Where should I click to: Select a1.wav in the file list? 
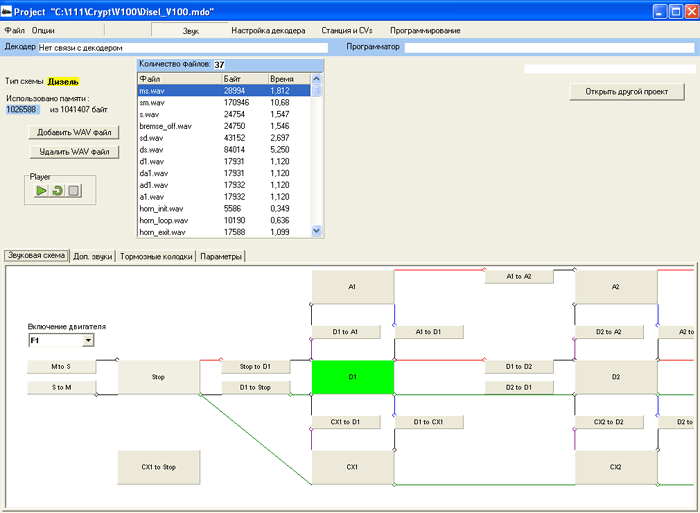pyautogui.click(x=224, y=197)
